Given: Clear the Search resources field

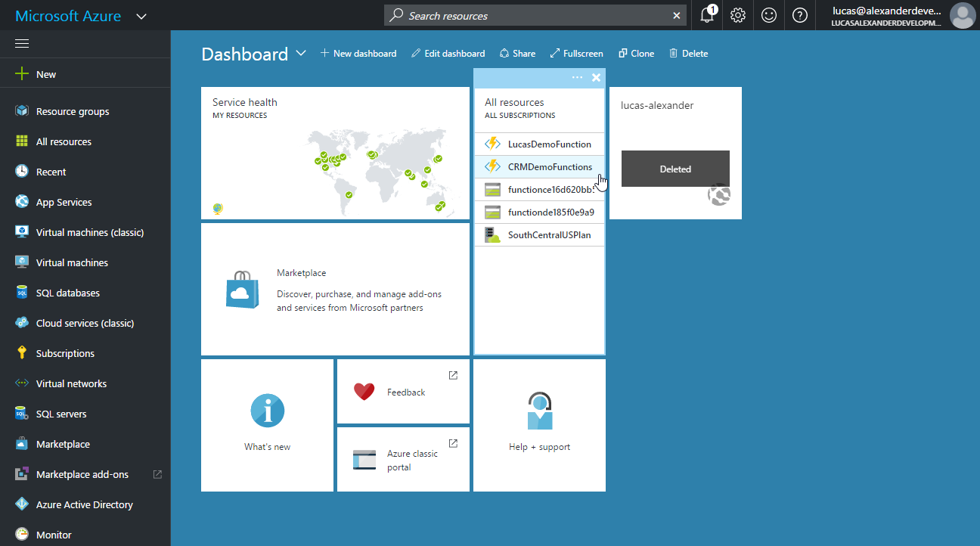Looking at the screenshot, I should (x=677, y=15).
